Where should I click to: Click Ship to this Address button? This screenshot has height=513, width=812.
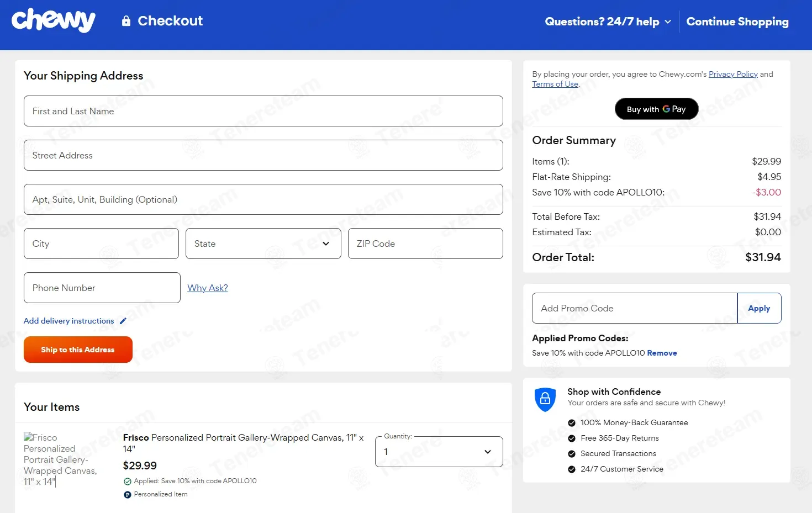(x=78, y=350)
